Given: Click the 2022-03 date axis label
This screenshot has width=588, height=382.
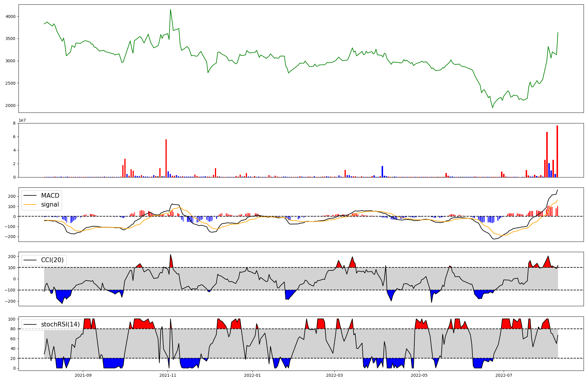Looking at the screenshot, I should pyautogui.click(x=334, y=375).
